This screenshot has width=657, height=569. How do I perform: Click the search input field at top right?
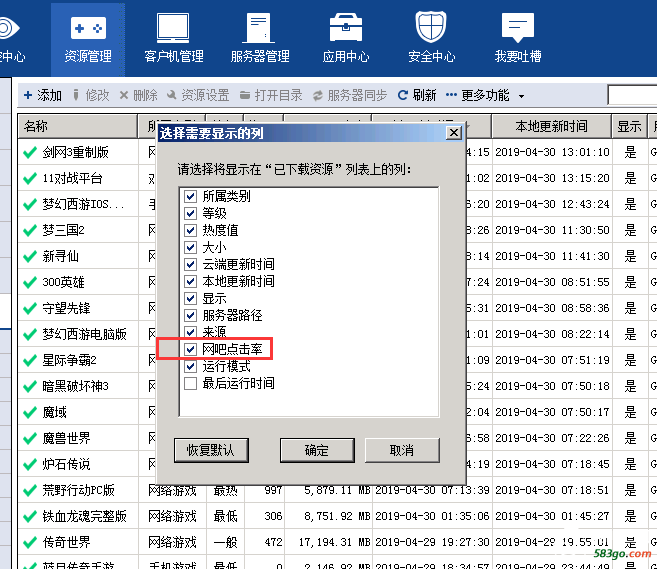coord(632,95)
